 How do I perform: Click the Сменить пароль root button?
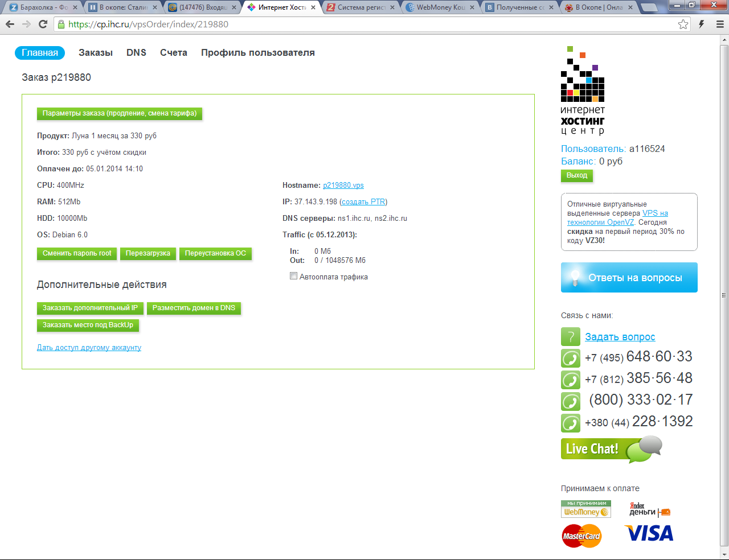tap(77, 253)
